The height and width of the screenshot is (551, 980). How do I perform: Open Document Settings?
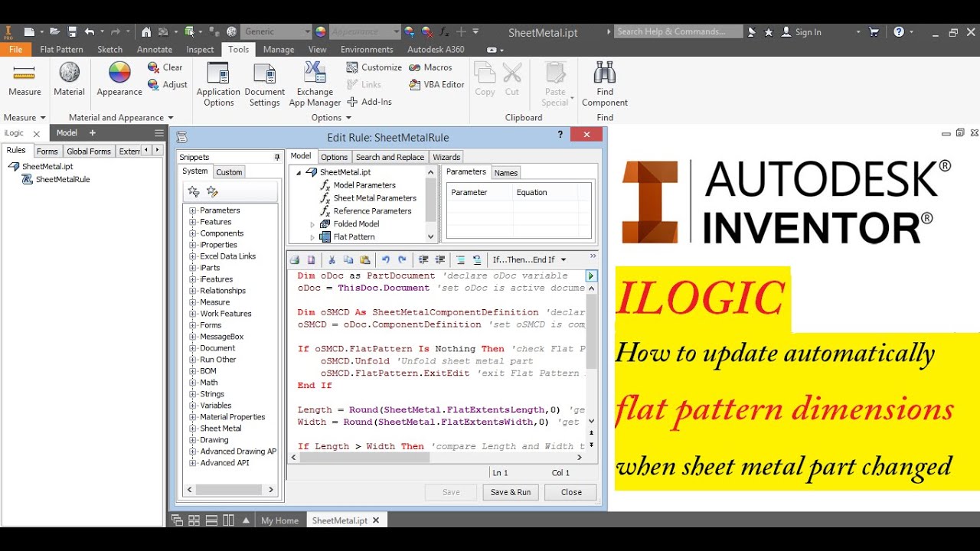click(264, 84)
